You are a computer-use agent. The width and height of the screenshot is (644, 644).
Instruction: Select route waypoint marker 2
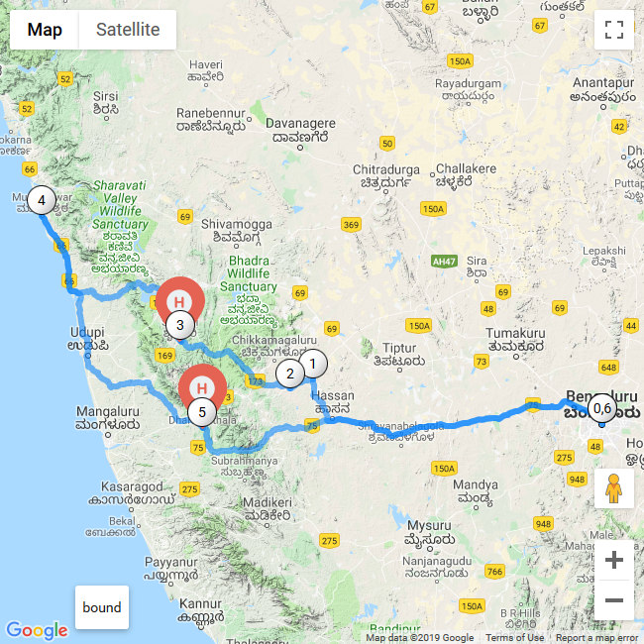[290, 374]
